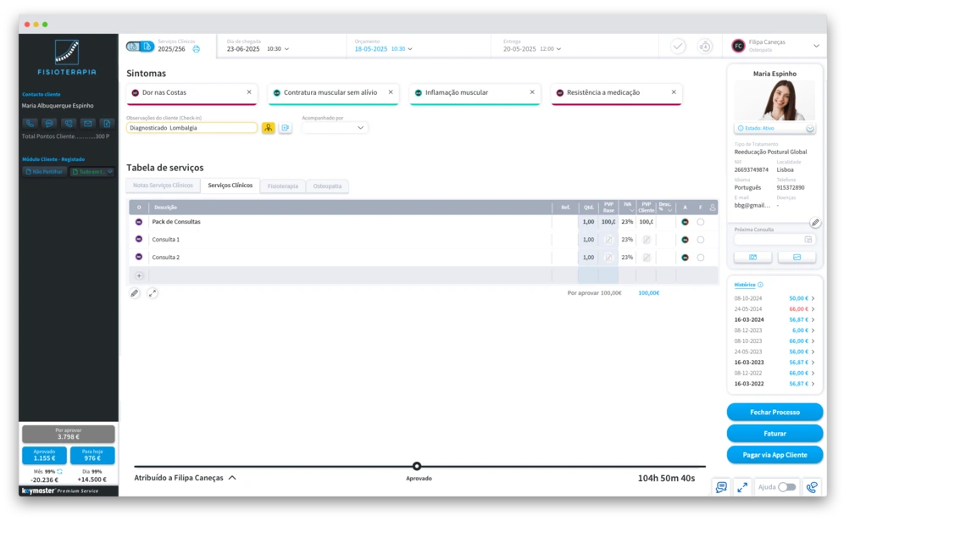The height and width of the screenshot is (560, 966).
Task: Expand the Filipa Caneças user menu
Action: (x=816, y=46)
